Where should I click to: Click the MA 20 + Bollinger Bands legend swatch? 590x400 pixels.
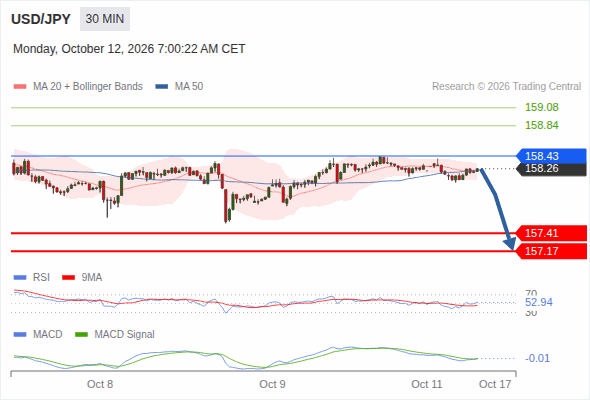click(20, 87)
